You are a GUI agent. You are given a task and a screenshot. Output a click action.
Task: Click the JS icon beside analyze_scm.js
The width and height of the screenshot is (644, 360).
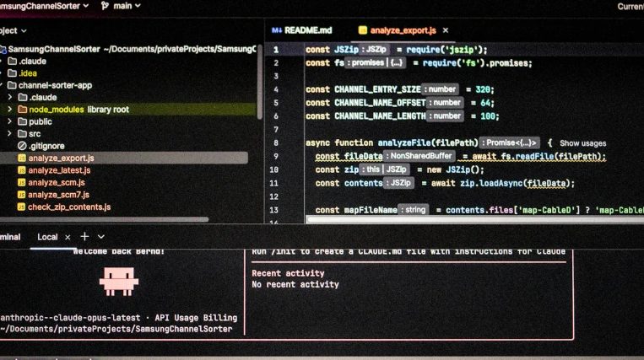(x=21, y=182)
